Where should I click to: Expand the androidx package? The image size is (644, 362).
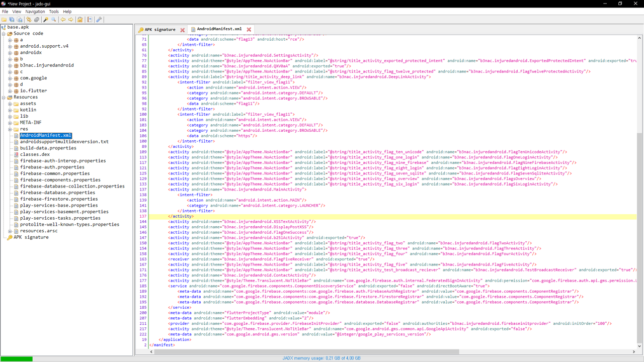pos(10,53)
